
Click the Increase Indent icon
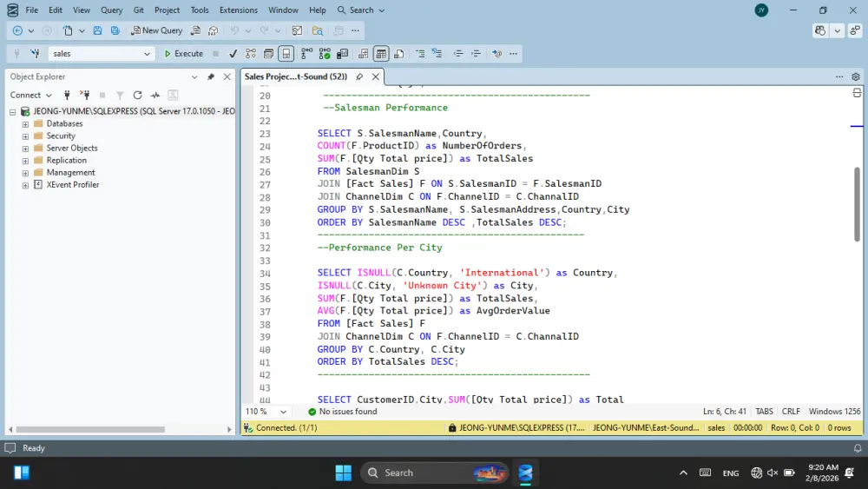click(476, 54)
